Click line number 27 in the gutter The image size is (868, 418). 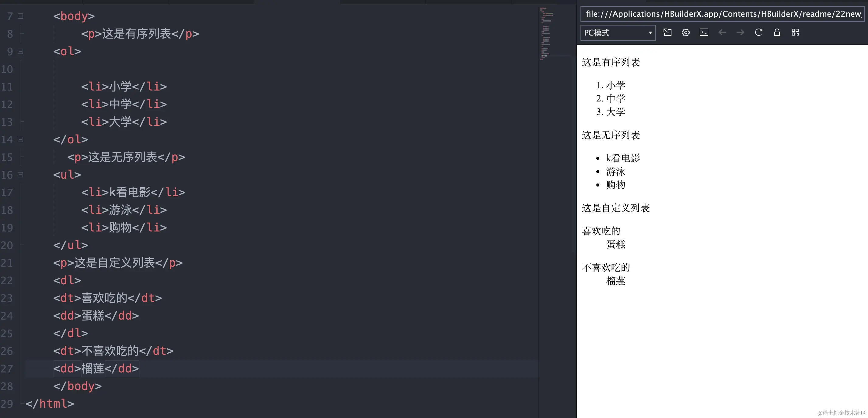pyautogui.click(x=7, y=368)
